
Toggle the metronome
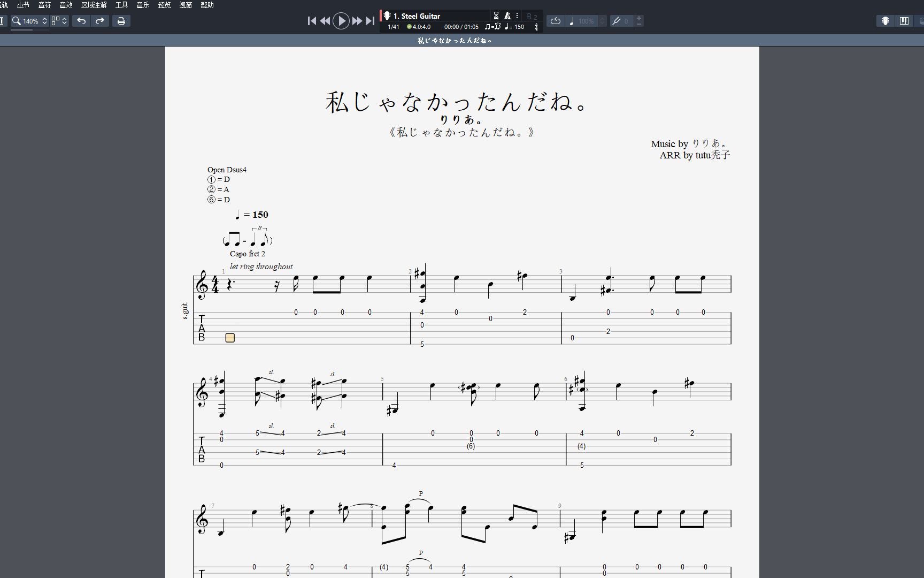[x=507, y=16]
